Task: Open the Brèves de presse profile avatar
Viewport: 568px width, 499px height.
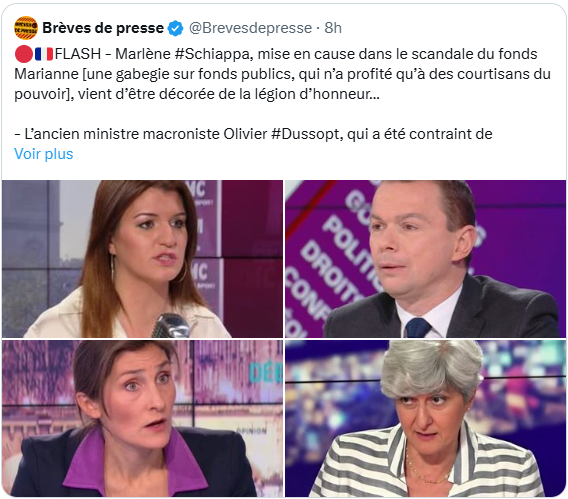Action: [26, 28]
